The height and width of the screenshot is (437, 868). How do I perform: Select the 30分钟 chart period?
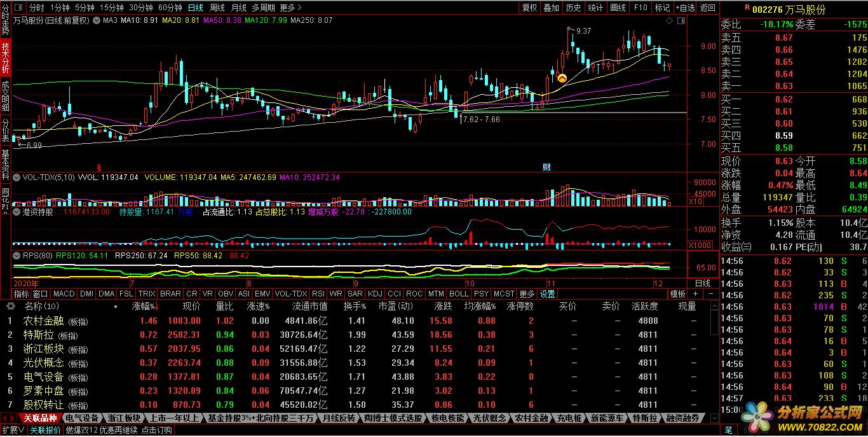pos(140,8)
